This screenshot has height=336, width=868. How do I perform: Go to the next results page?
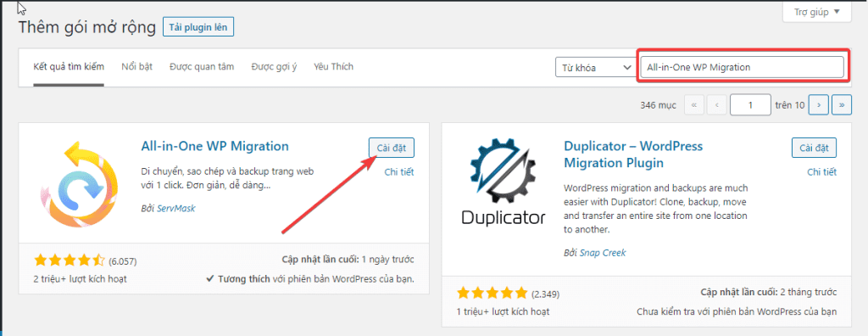[818, 105]
